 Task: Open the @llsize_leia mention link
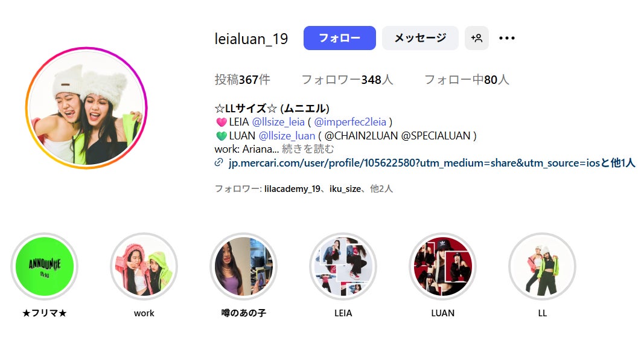coord(278,122)
